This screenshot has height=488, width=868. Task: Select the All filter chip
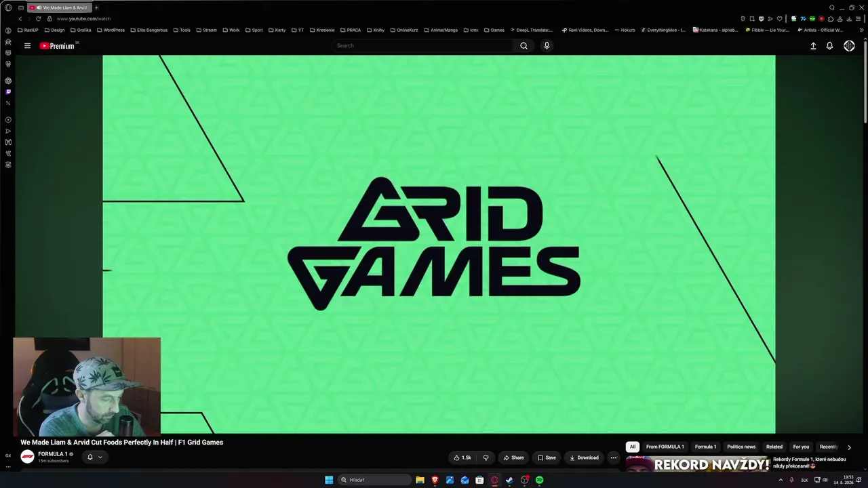tap(633, 447)
